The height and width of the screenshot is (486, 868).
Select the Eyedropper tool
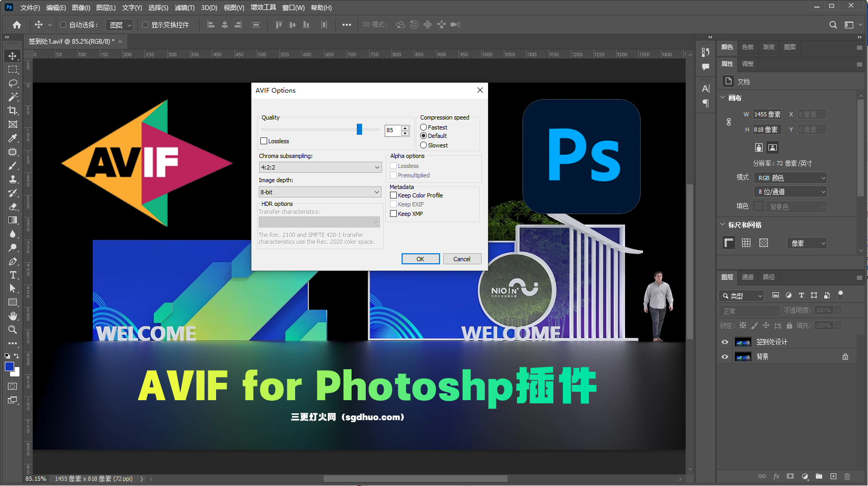pos(13,138)
